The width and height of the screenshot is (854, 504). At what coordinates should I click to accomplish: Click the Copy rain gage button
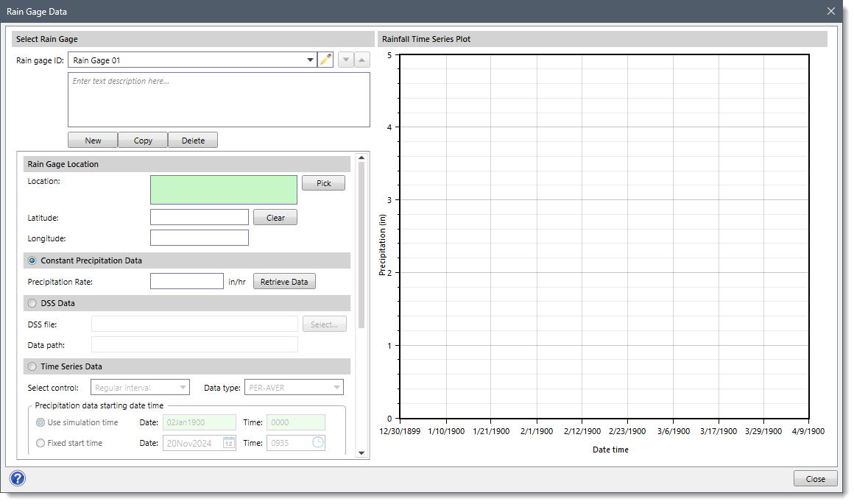[x=143, y=141]
